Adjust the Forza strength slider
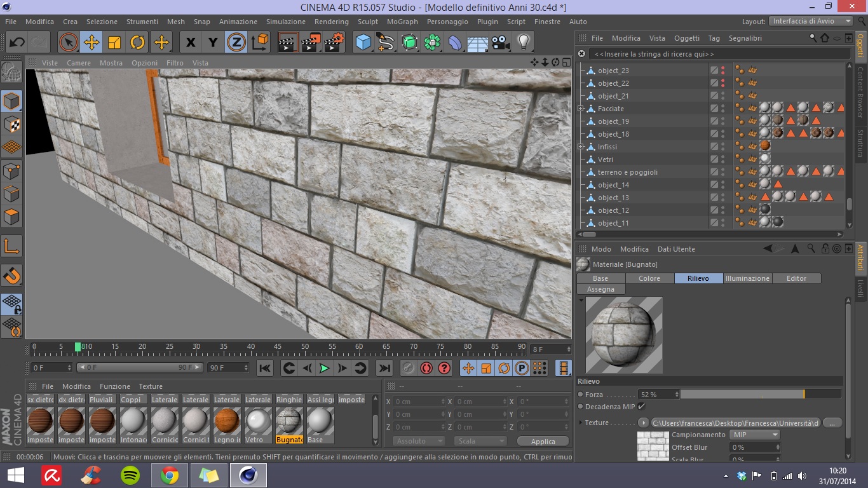 click(x=760, y=395)
